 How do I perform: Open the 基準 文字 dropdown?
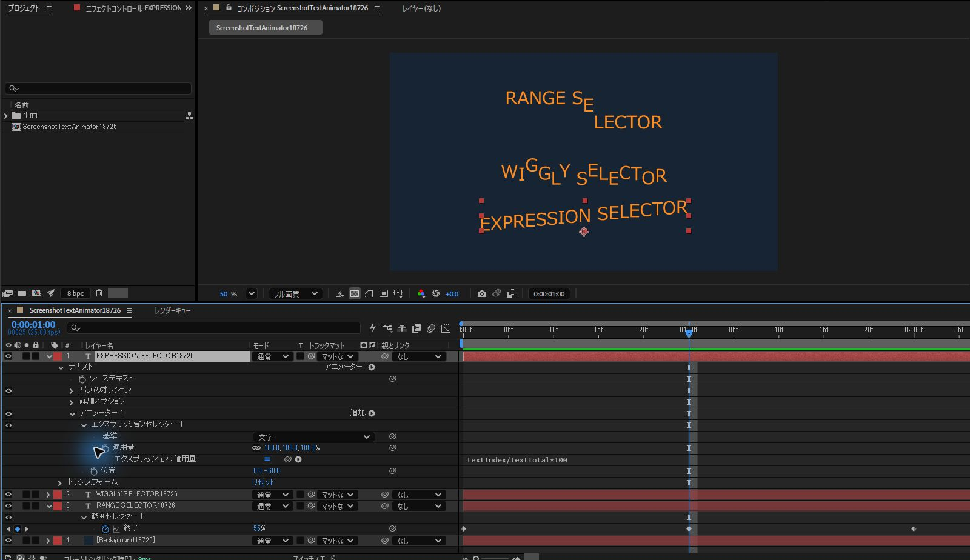pos(313,437)
